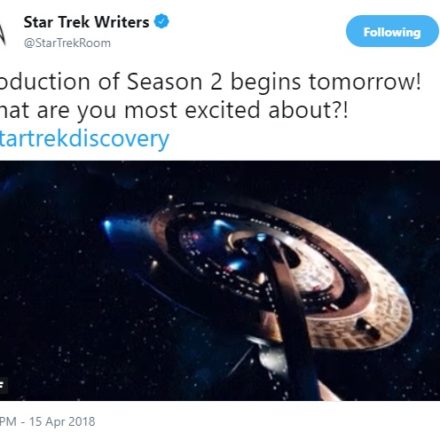Click the @StarTrekRoom handle
This screenshot has width=440, height=440.
[67, 43]
